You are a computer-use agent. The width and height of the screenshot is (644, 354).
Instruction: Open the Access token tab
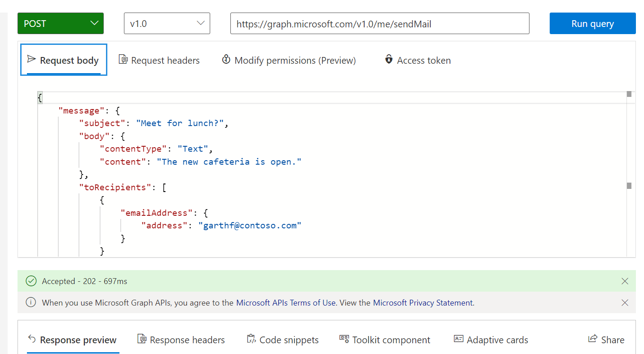click(x=418, y=60)
